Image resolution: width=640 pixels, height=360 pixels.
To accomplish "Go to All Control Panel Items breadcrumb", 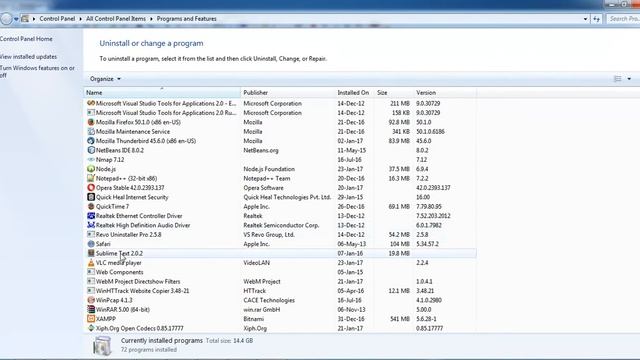I will pyautogui.click(x=116, y=19).
